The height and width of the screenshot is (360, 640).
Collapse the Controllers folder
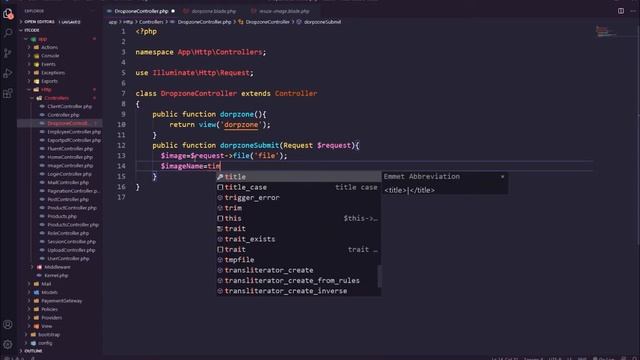click(x=32, y=98)
